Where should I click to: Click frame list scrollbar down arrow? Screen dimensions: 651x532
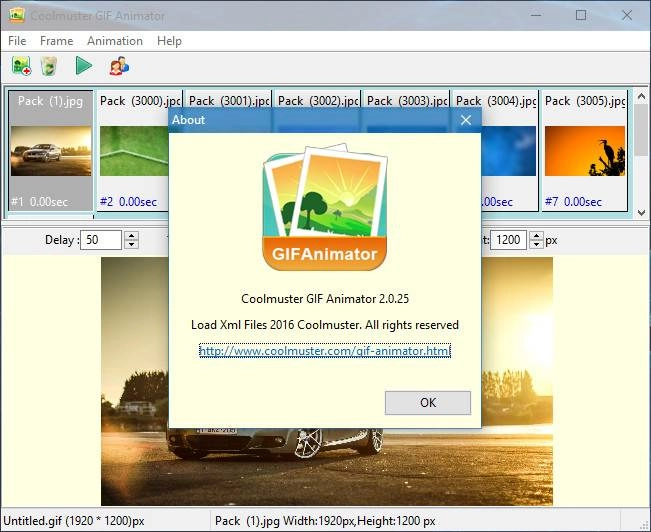[x=641, y=213]
